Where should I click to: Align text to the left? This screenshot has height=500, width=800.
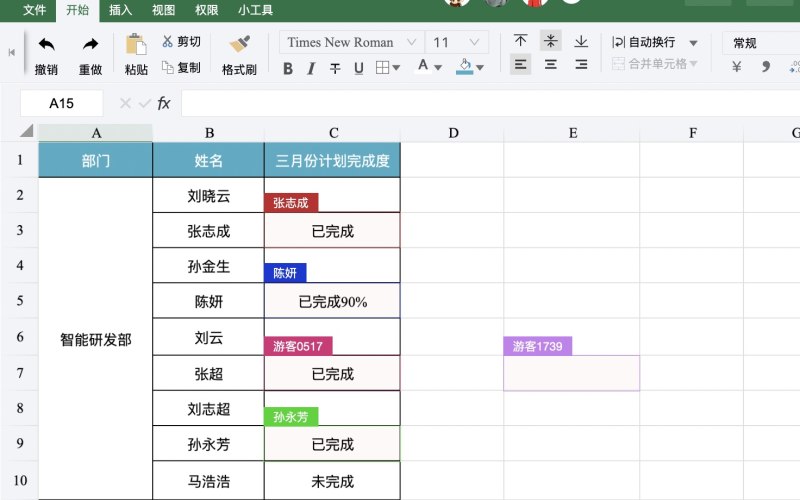click(520, 64)
